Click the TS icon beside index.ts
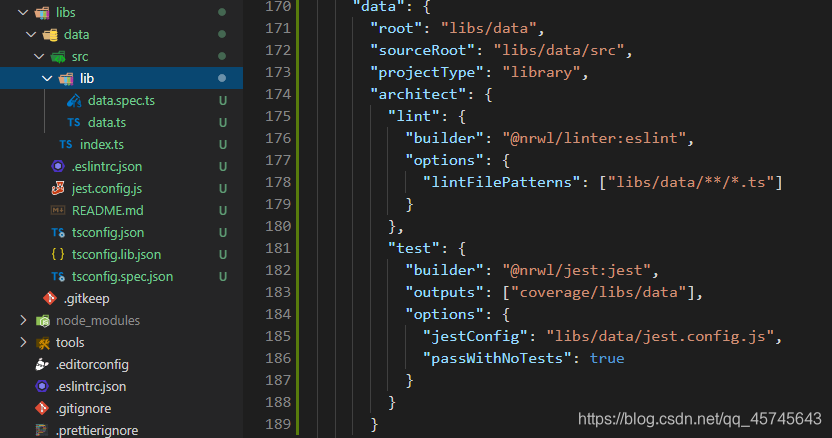 pyautogui.click(x=66, y=144)
